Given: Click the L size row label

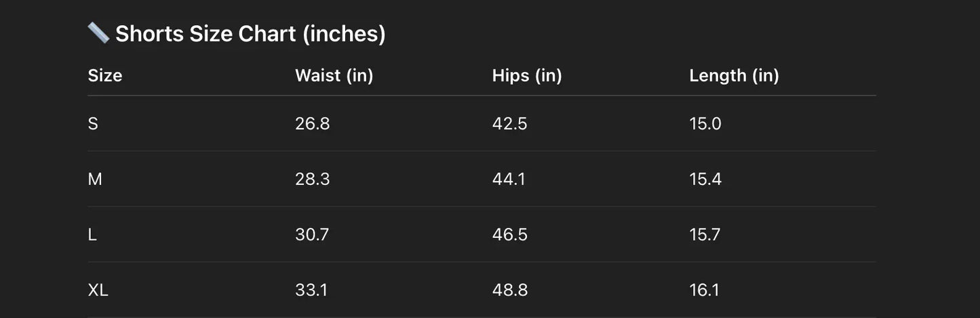Looking at the screenshot, I should pos(92,235).
